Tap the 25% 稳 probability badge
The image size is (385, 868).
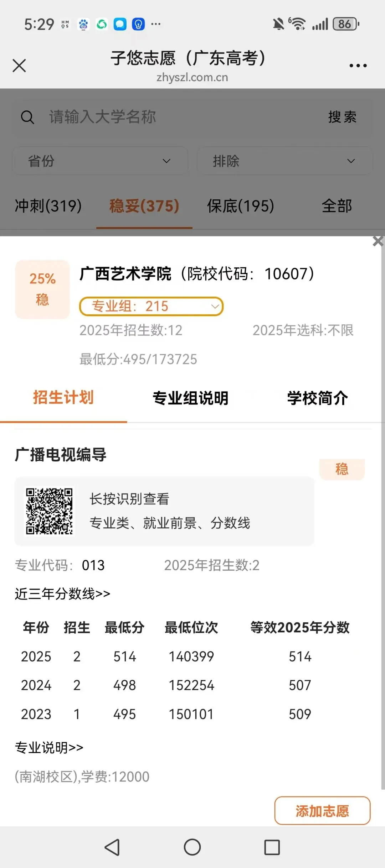click(42, 289)
